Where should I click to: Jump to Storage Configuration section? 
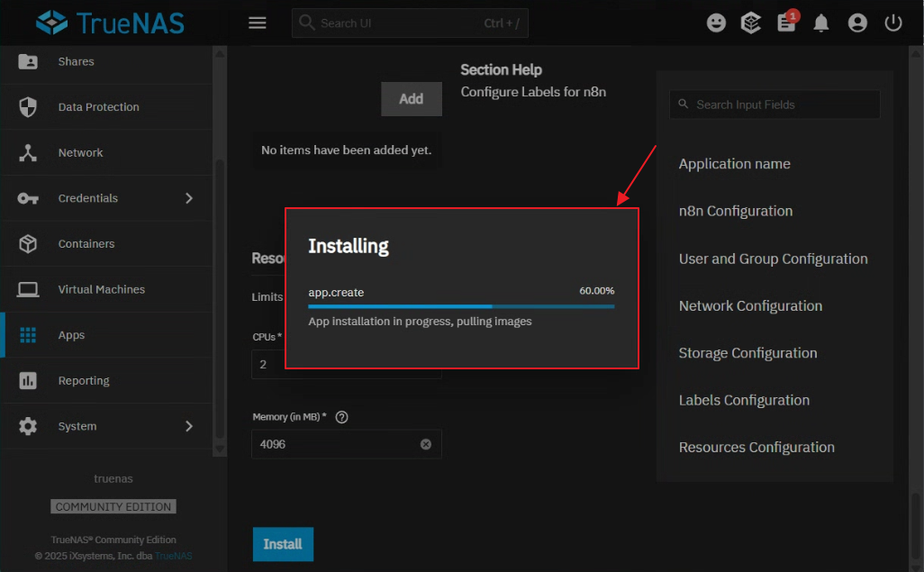[747, 353]
